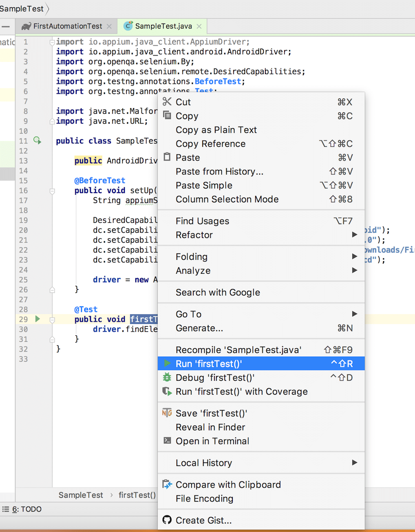Open the Local History submenu

[x=203, y=463]
